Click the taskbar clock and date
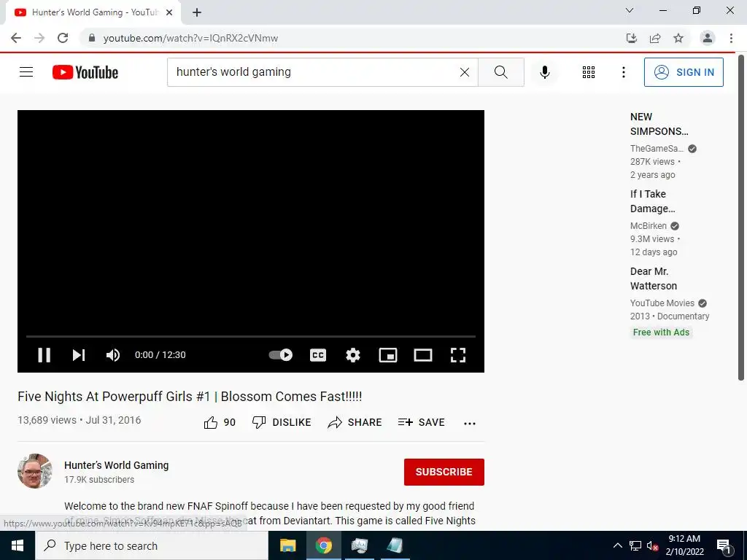 click(684, 545)
